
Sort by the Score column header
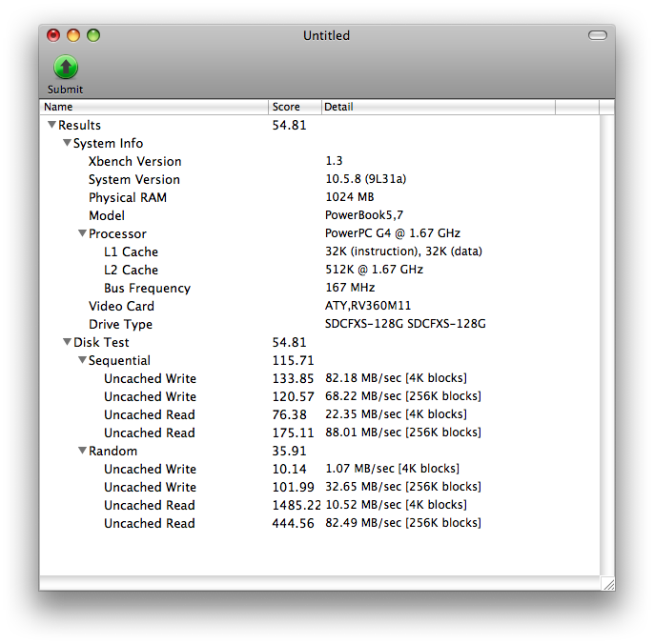coord(295,107)
